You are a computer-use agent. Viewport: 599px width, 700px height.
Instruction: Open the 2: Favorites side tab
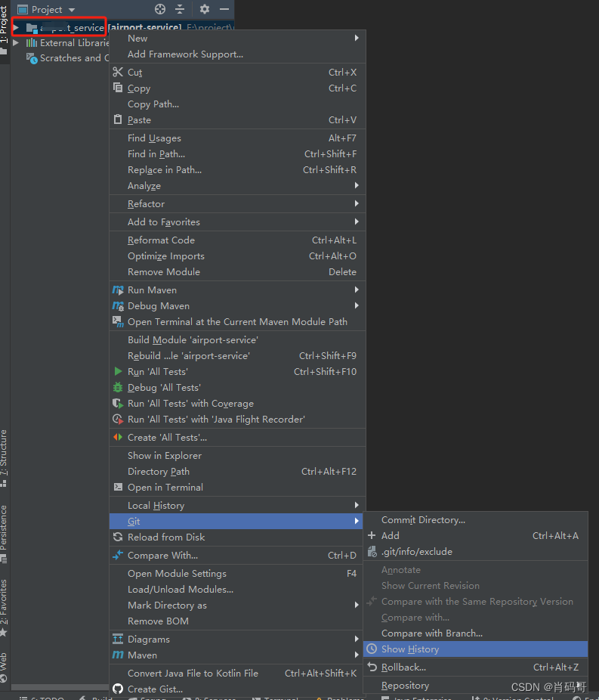coord(4,607)
